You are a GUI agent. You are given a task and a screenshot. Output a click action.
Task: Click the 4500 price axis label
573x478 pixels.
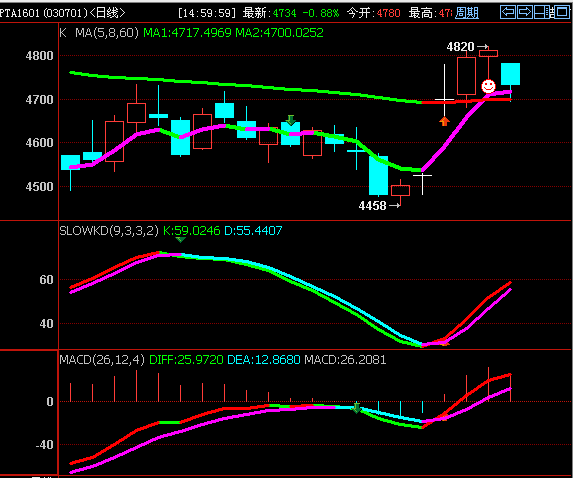[x=39, y=187]
